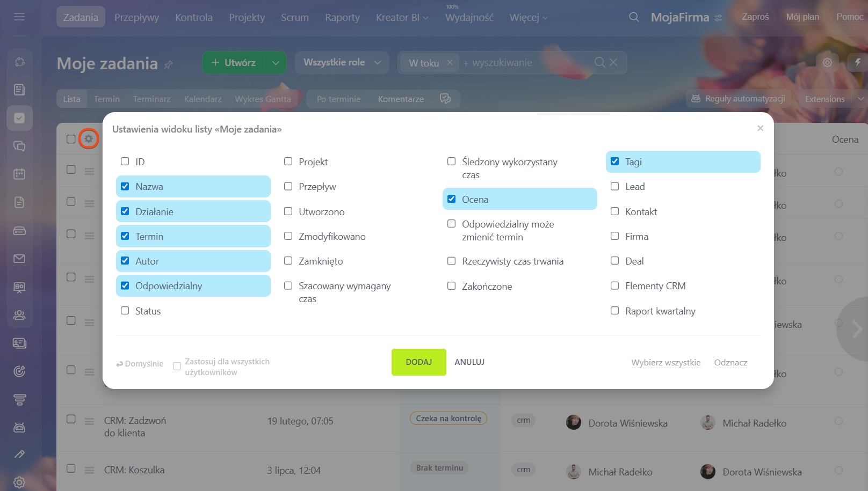Click the lightning bolt button
Viewport: 868px width, 491px height.
pos(858,62)
